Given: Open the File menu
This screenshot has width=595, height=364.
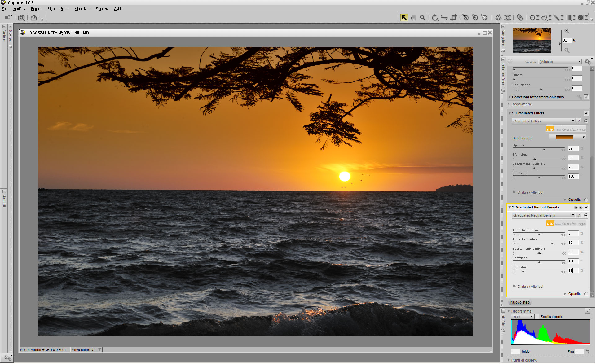Looking at the screenshot, I should (x=4, y=9).
